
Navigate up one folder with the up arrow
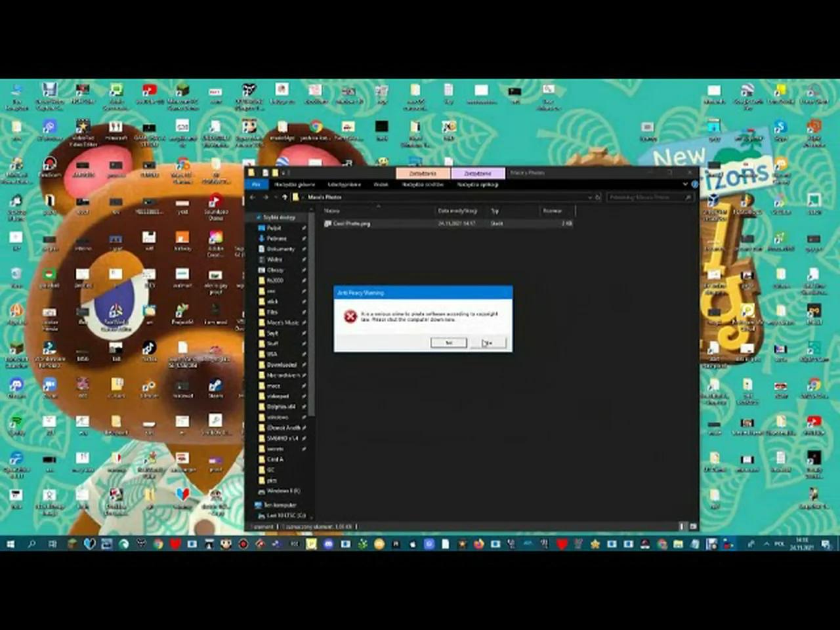coord(285,197)
